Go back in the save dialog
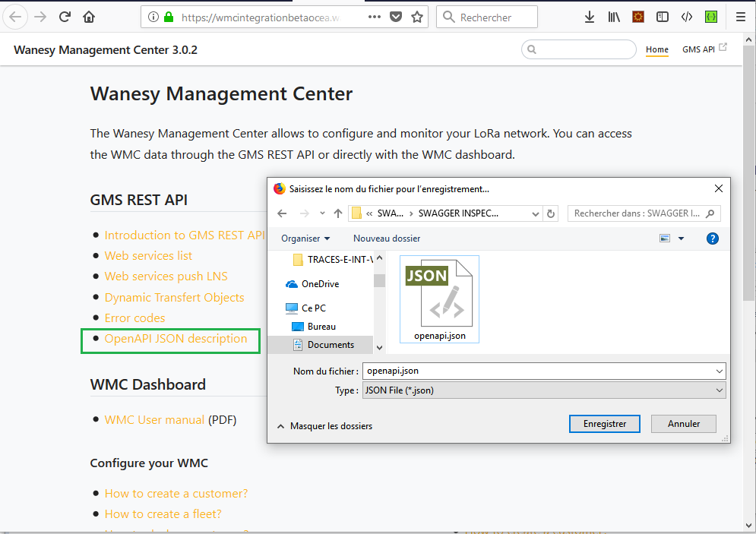Screen dimensions: 756x534 pos(282,213)
